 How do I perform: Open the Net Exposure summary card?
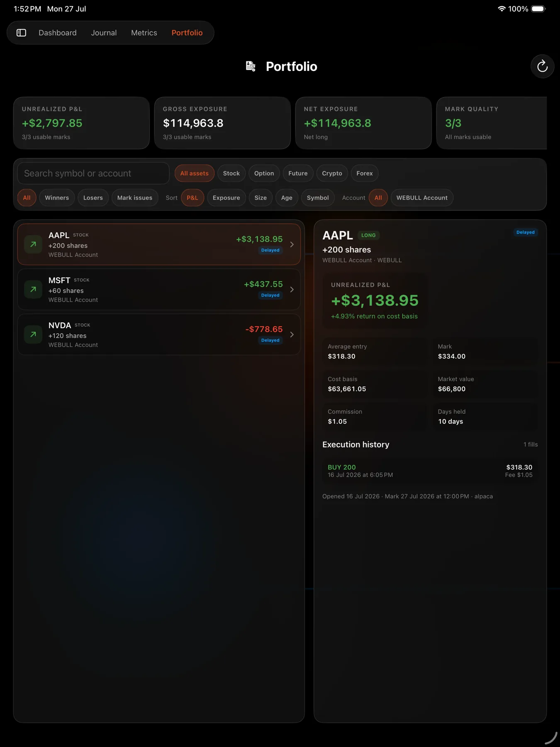(363, 123)
